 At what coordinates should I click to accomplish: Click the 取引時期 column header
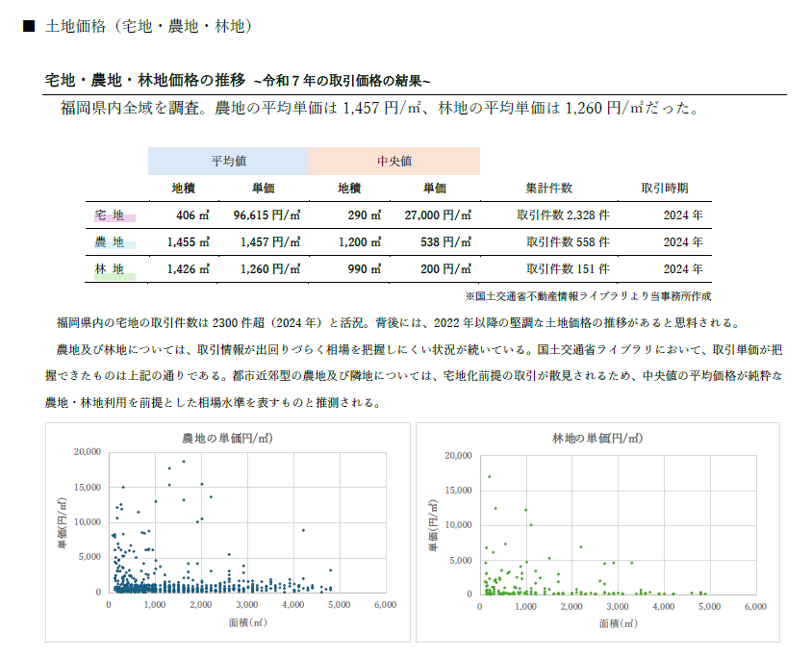664,189
